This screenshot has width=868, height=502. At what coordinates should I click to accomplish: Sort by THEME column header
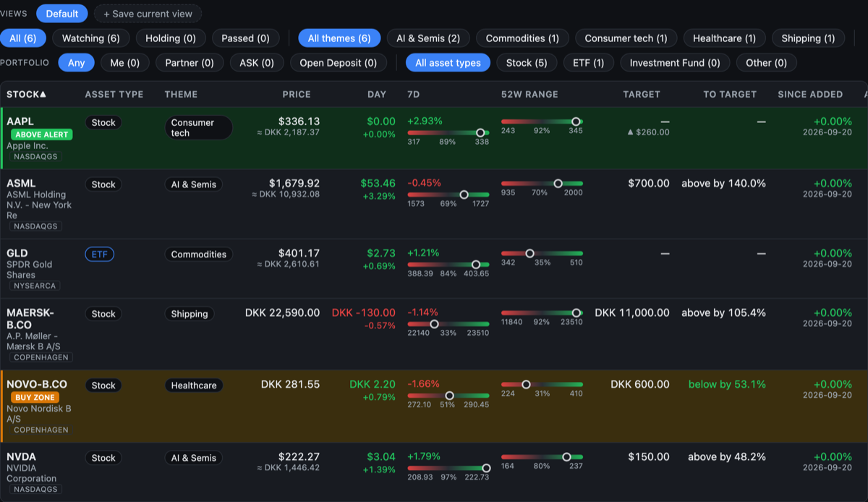pyautogui.click(x=182, y=94)
